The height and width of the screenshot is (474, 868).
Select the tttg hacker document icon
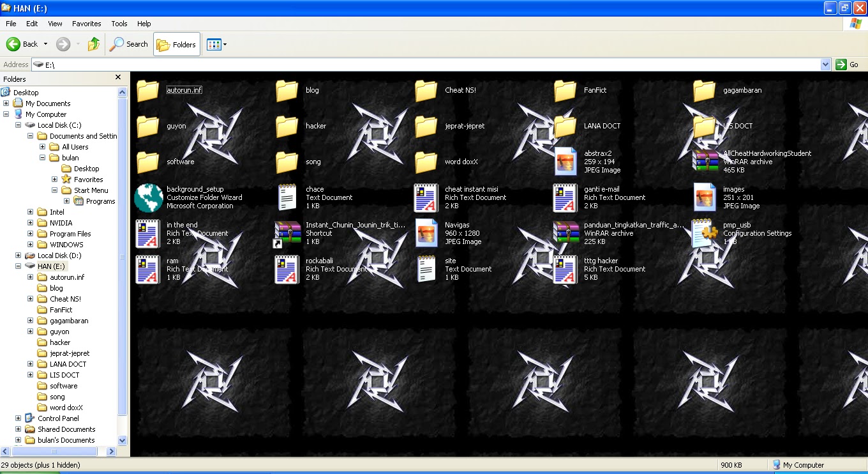(565, 269)
